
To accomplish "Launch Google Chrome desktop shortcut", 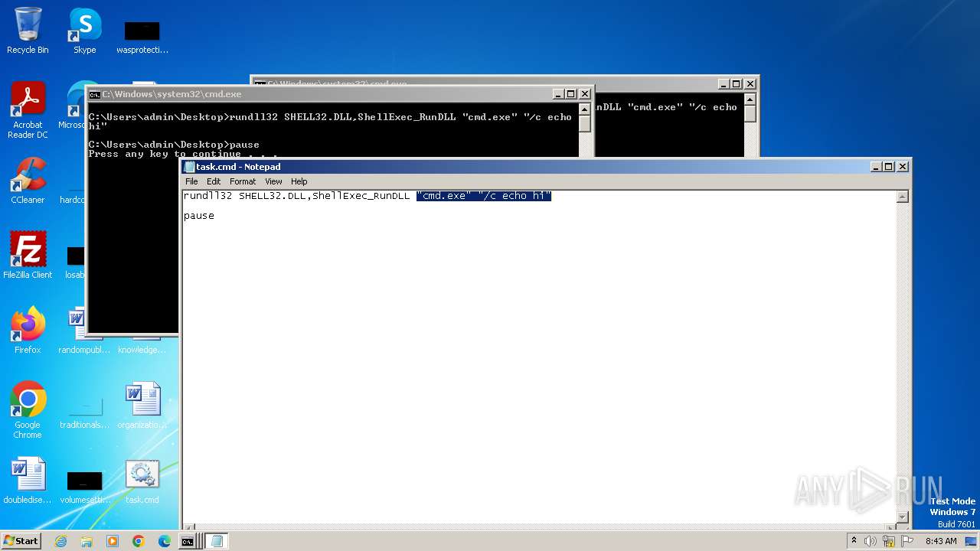I will tap(28, 409).
